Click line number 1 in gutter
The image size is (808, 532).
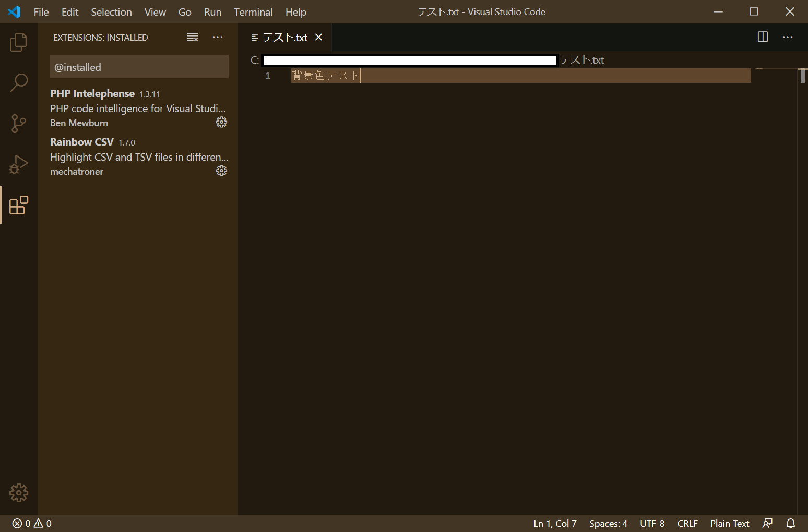point(268,76)
